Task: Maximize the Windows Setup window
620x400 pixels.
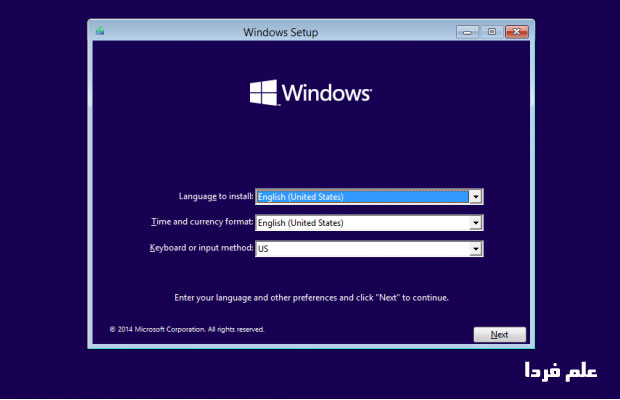Action: (491, 32)
